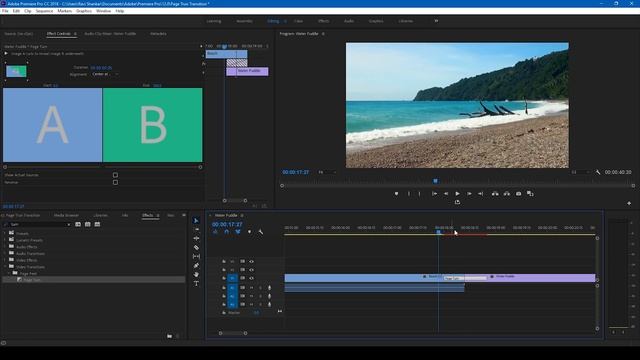This screenshot has width=640, height=360.
Task: Go to Out point in Program monitor
Action: point(481,194)
